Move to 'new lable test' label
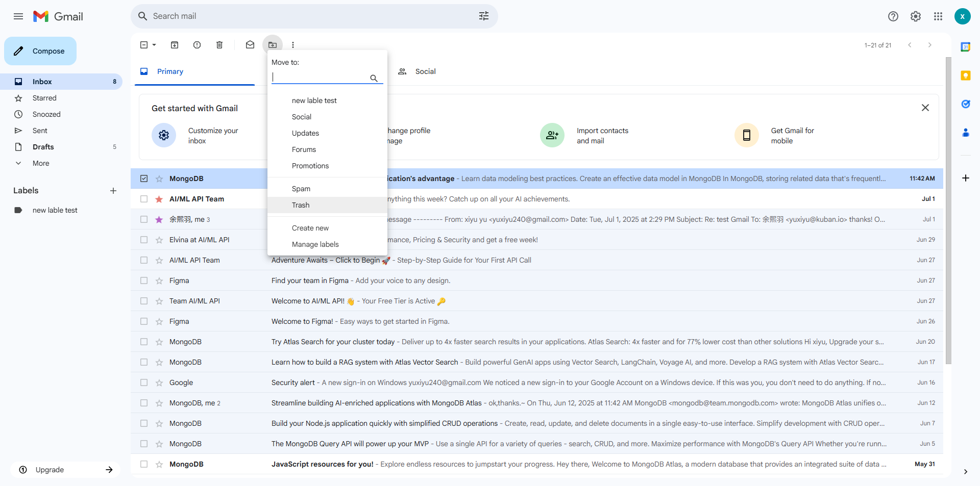Image resolution: width=980 pixels, height=486 pixels. tap(327, 100)
